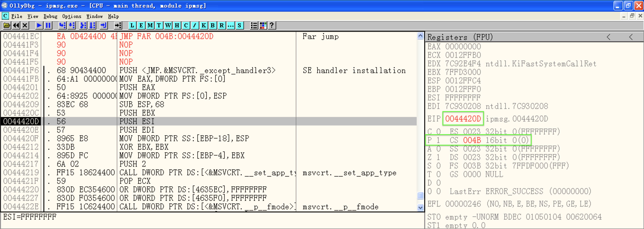Click the Help question mark icon
The height and width of the screenshot is (229, 644).
click(x=272, y=25)
